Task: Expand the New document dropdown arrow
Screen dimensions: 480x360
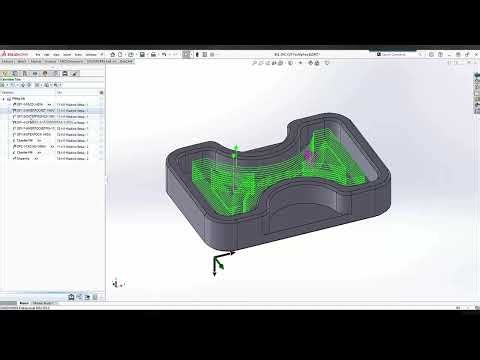Action: (x=125, y=54)
